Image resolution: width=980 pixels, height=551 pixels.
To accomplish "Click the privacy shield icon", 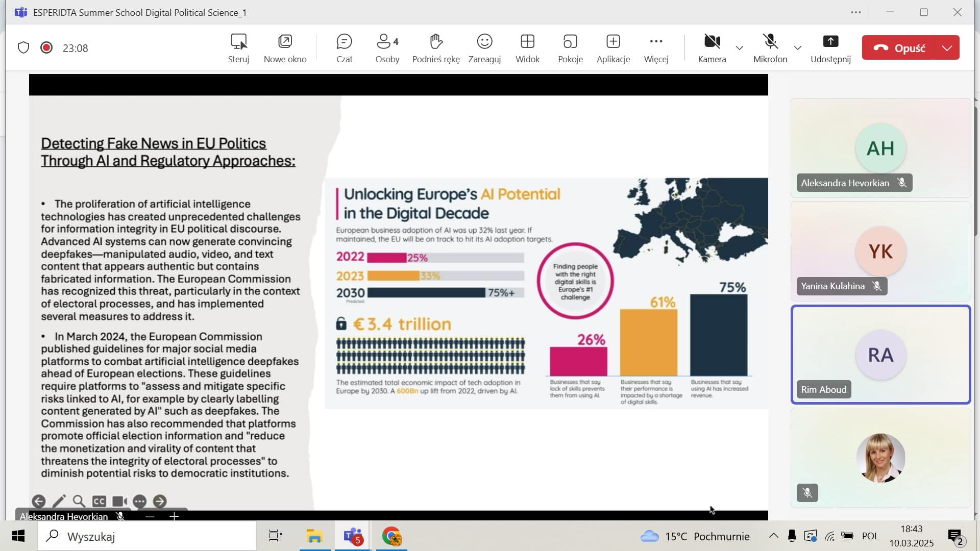I will point(23,48).
